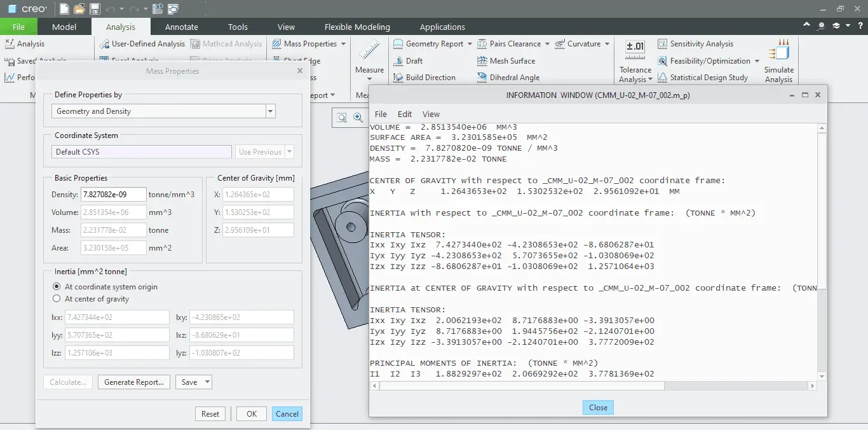Collapse the ribbon with up arrow

pos(807,26)
